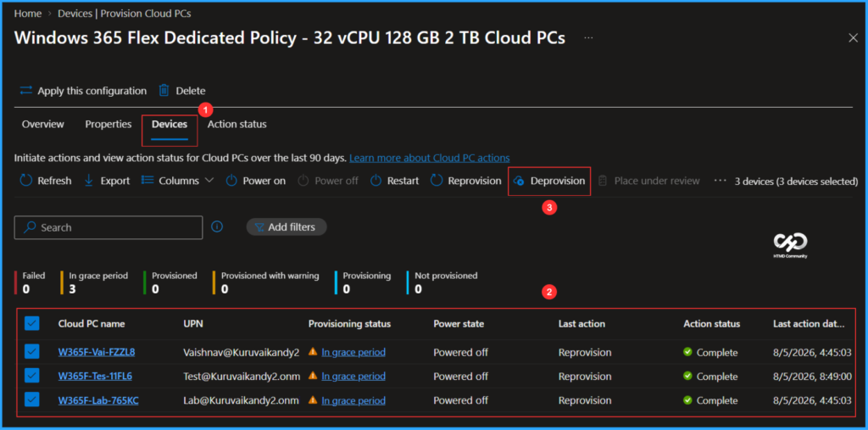This screenshot has height=430, width=868.
Task: Close the policy pane with X
Action: tap(853, 37)
